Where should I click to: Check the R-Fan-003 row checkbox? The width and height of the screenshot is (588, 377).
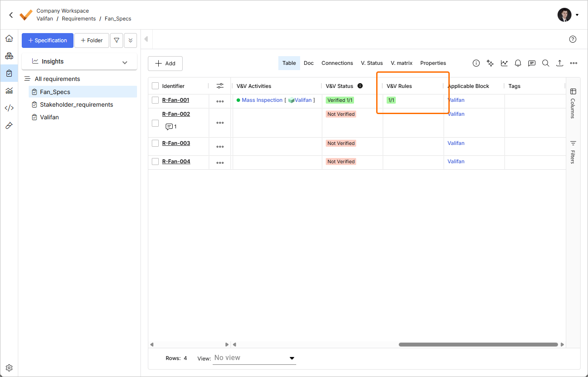155,143
